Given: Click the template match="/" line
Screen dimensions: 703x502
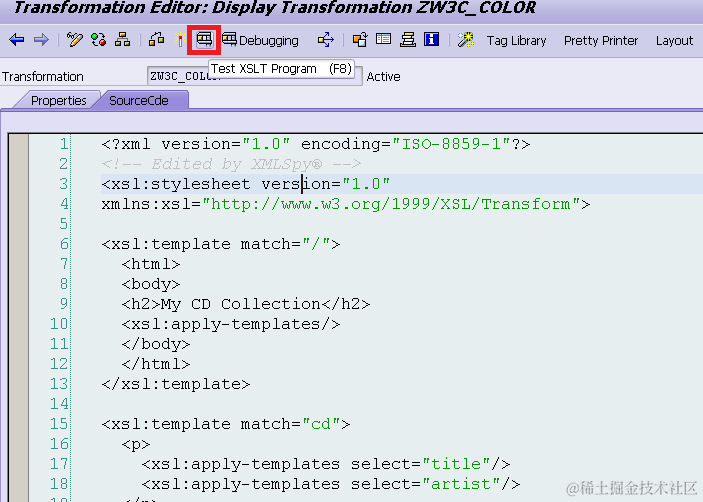Looking at the screenshot, I should (x=221, y=244).
